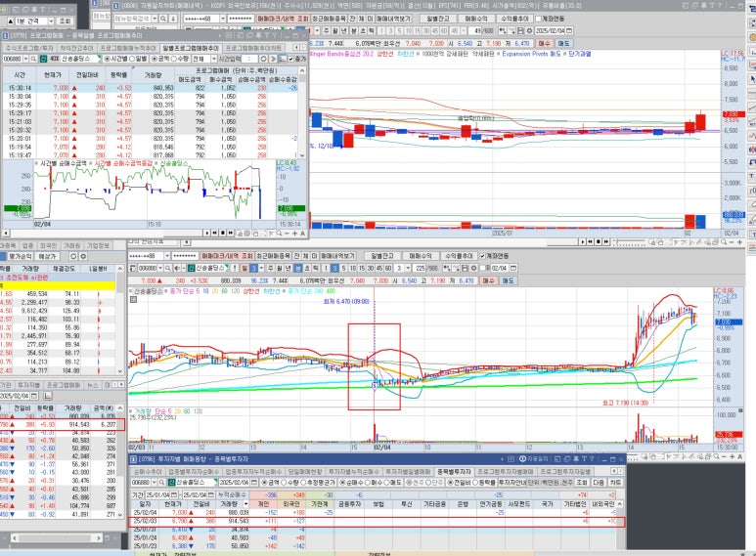
Task: Open 일별프로그램매매추이 tab
Action: 191,48
